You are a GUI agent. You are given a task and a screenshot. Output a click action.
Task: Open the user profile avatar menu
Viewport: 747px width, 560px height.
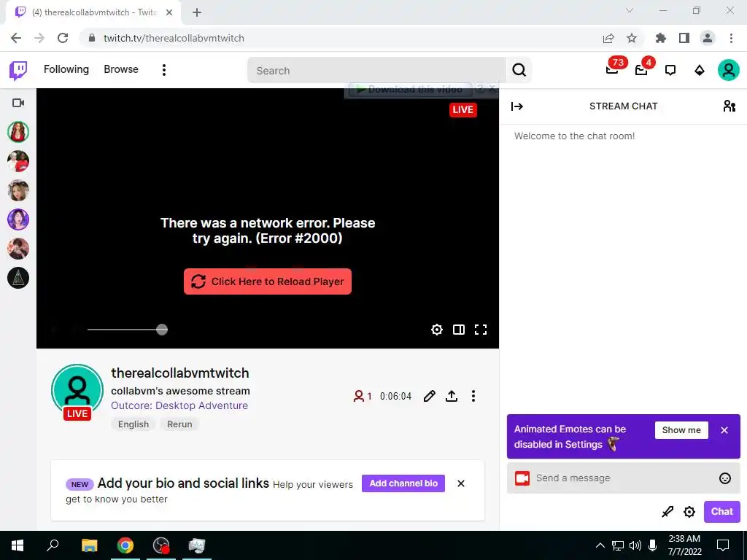click(x=729, y=70)
